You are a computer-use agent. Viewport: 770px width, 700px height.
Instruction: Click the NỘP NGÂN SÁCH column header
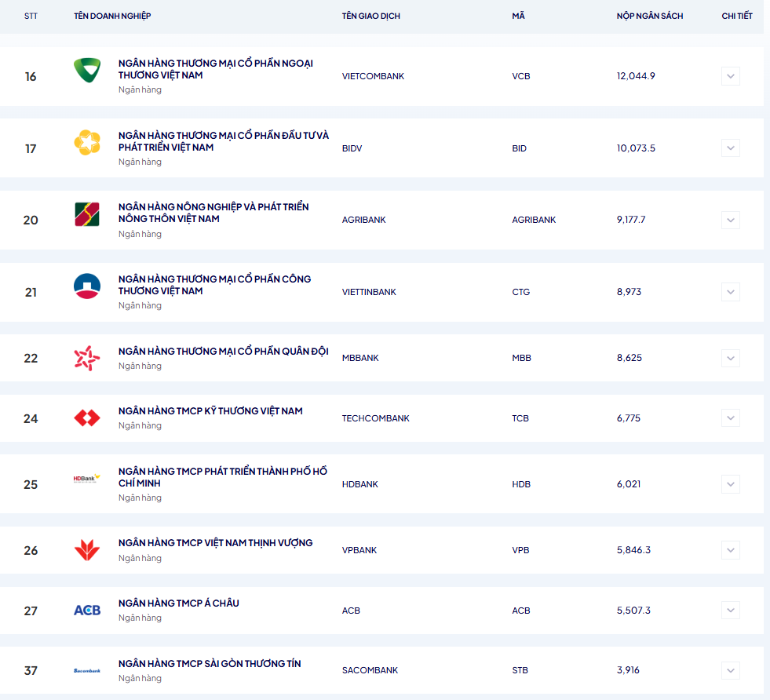pyautogui.click(x=650, y=16)
